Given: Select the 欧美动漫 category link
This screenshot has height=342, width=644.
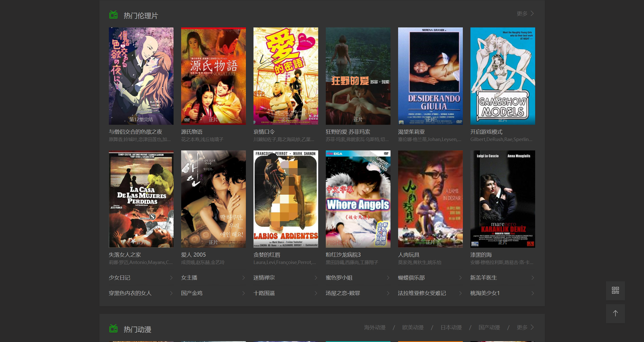Looking at the screenshot, I should [x=413, y=328].
